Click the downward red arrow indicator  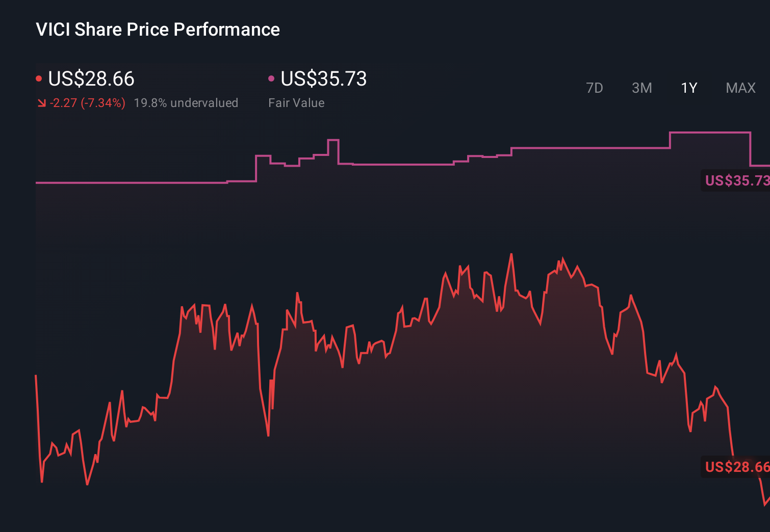coord(41,102)
